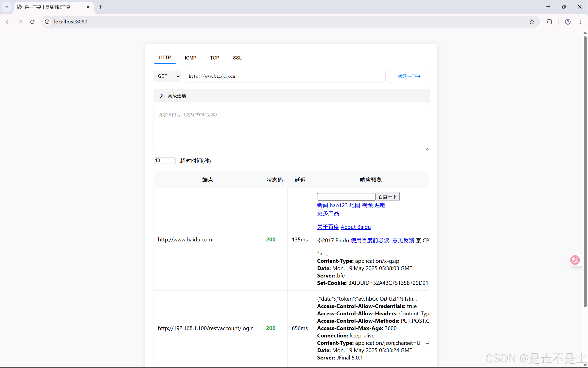
Task: Open the tab search dropdown arrow
Action: click(7, 7)
